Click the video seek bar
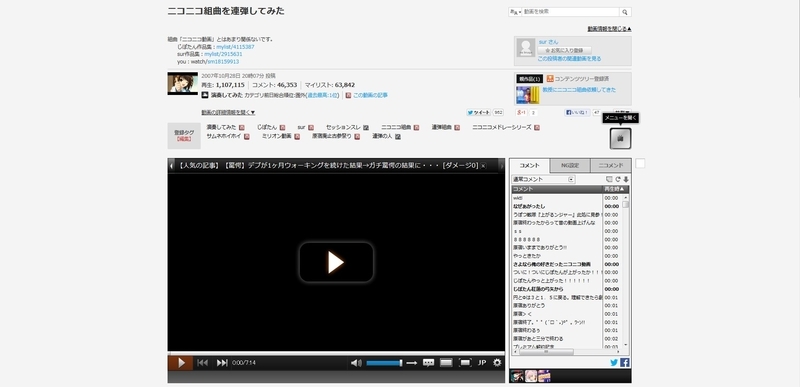Viewport: 800px width, 387px height. click(336, 353)
